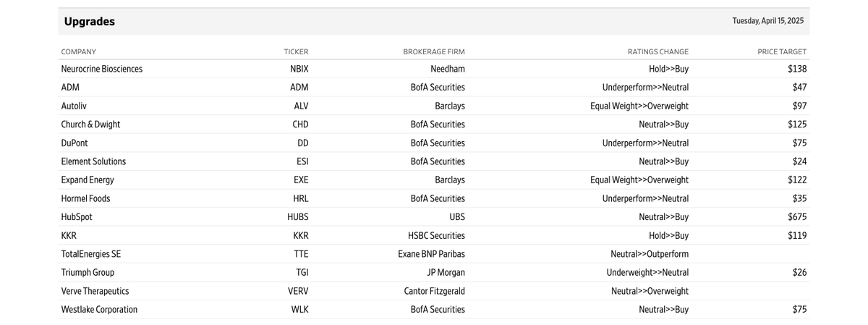The width and height of the screenshot is (868, 325).
Task: Click the $125 price target
Action: pos(797,124)
